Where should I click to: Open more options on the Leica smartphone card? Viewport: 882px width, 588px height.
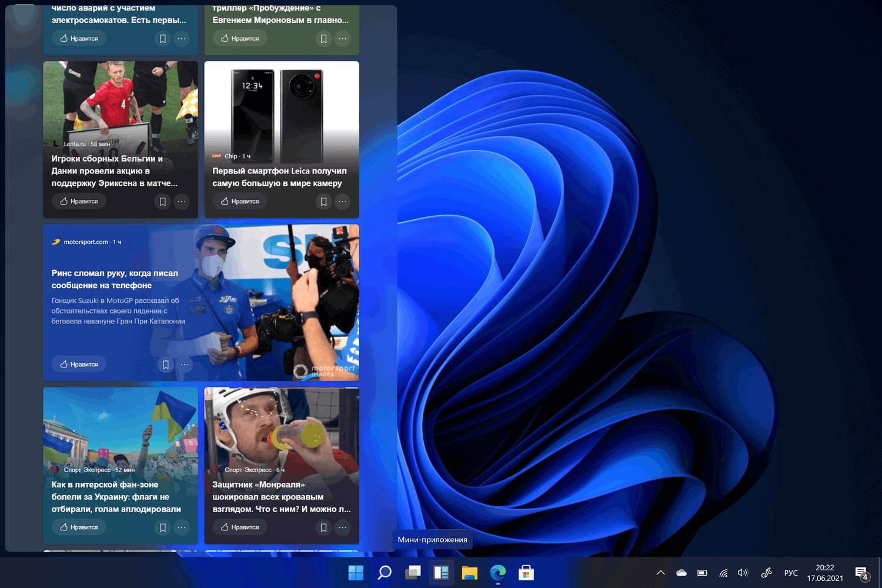[x=343, y=202]
